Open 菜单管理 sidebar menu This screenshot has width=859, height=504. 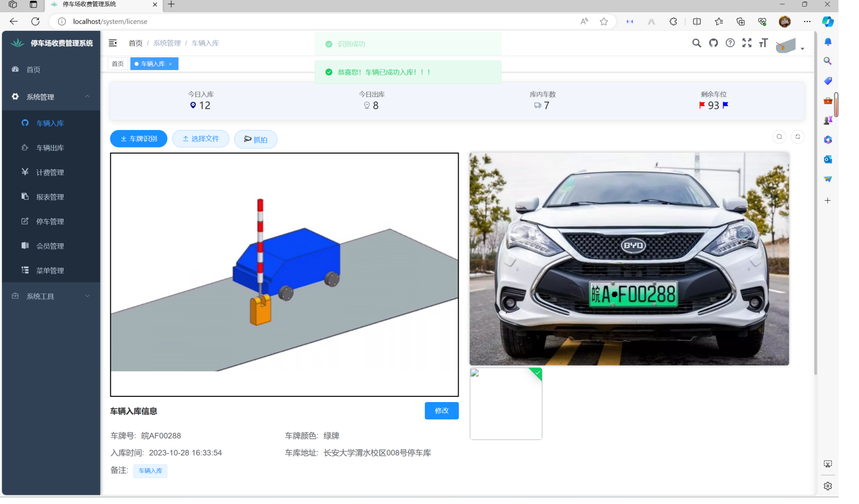[x=51, y=271]
